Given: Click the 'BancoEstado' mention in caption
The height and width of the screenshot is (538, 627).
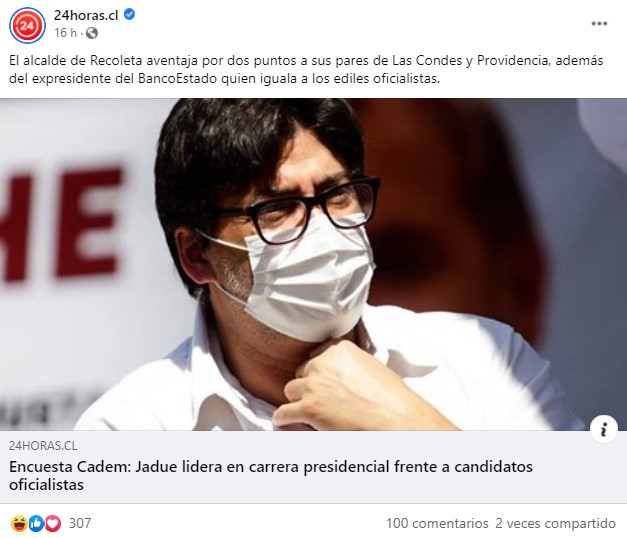Looking at the screenshot, I should coord(177,78).
